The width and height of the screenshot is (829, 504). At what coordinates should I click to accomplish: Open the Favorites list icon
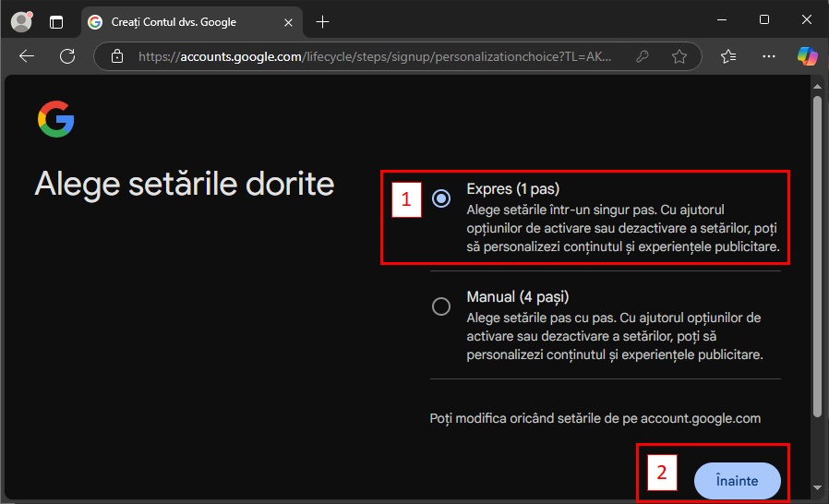coord(728,56)
